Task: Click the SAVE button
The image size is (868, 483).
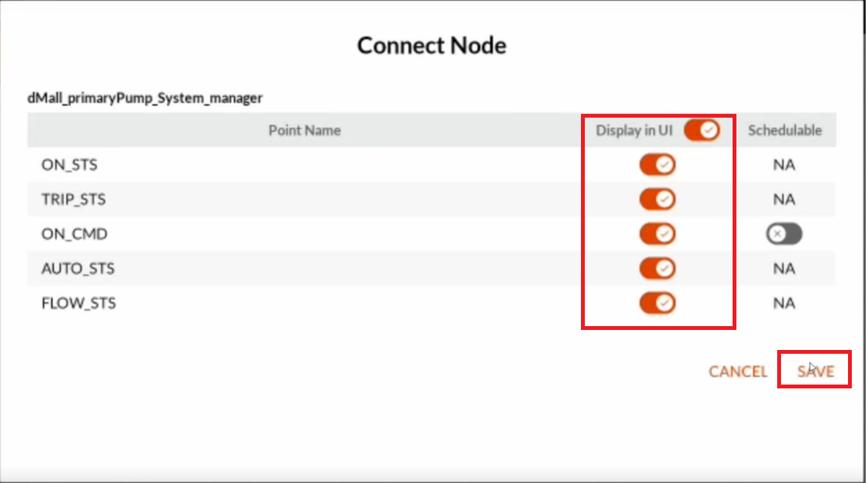Action: pyautogui.click(x=816, y=371)
